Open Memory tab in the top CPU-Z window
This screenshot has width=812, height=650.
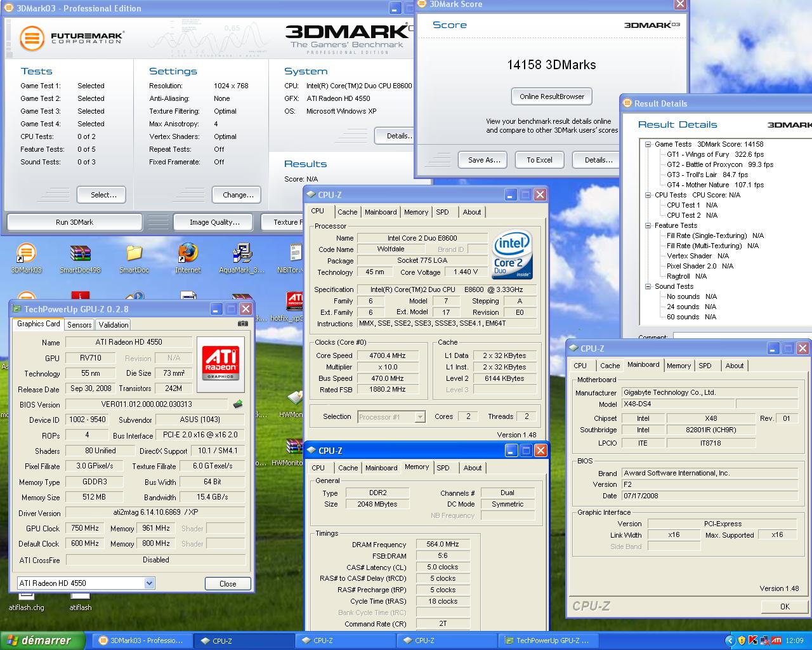pyautogui.click(x=416, y=212)
